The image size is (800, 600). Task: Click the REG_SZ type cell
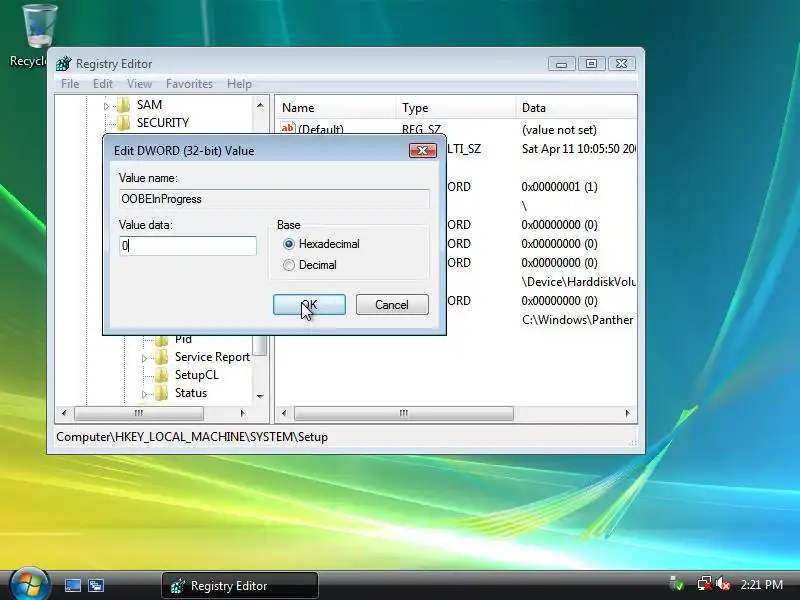click(421, 129)
